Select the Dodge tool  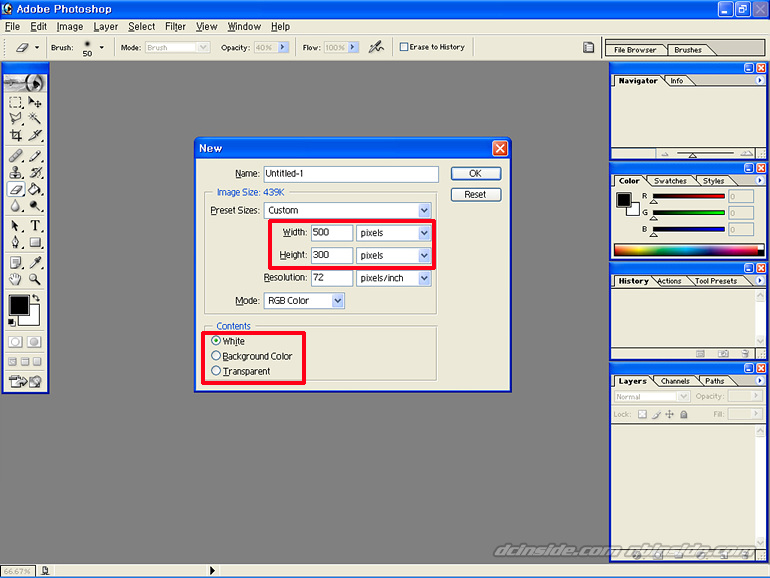coord(34,205)
